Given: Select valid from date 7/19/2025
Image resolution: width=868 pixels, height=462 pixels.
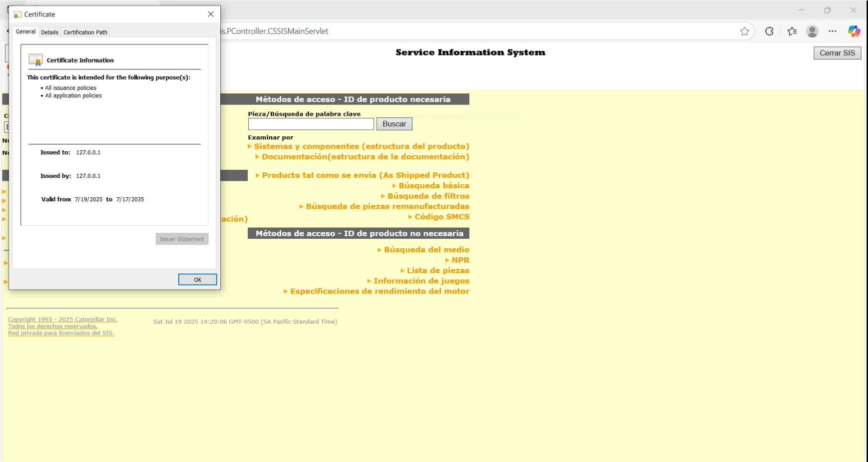Looking at the screenshot, I should [88, 199].
